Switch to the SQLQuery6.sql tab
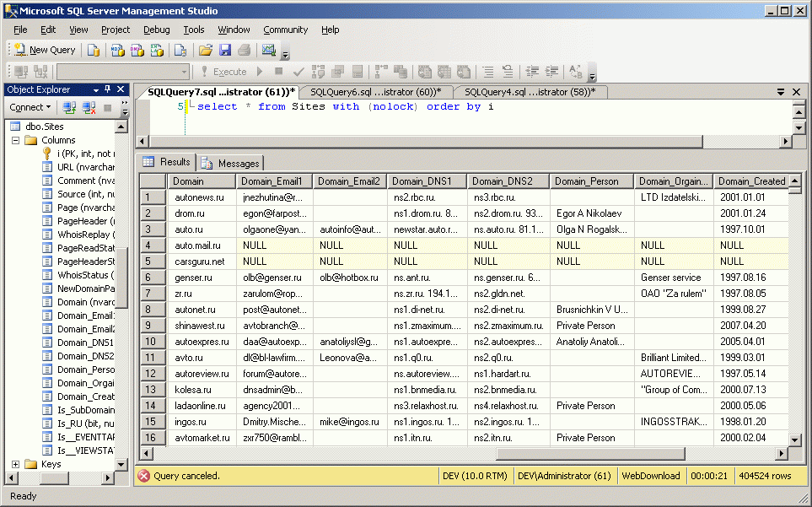 click(x=375, y=92)
